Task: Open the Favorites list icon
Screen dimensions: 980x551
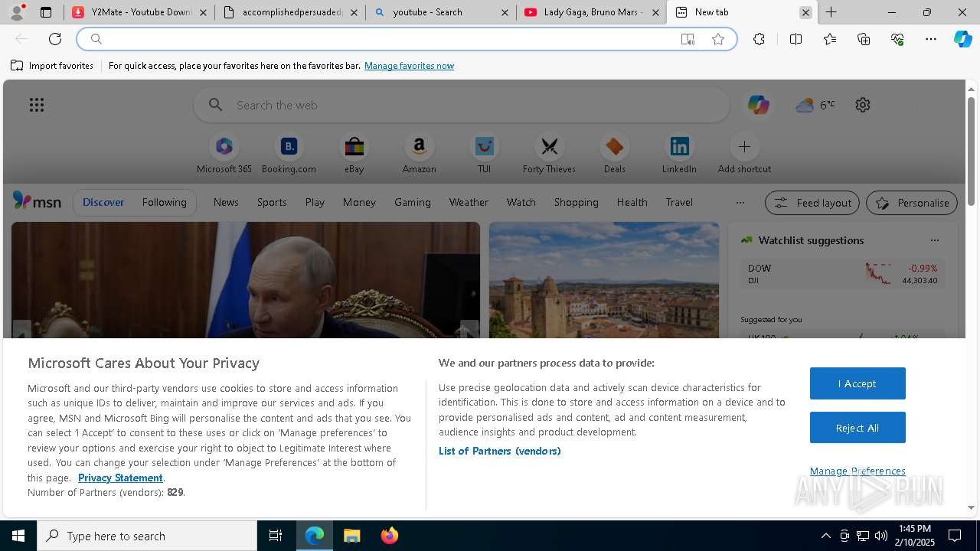Action: tap(830, 39)
